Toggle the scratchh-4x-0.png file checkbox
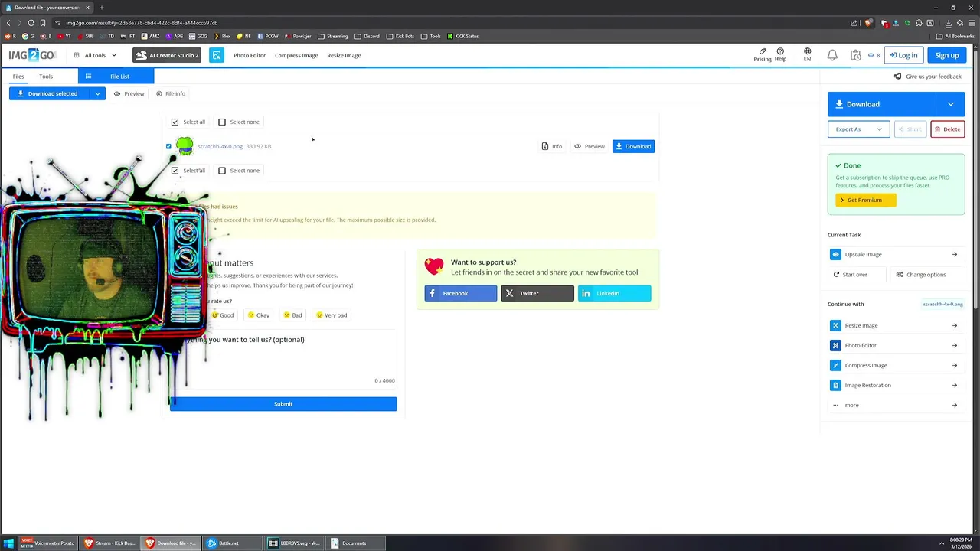 (x=168, y=146)
